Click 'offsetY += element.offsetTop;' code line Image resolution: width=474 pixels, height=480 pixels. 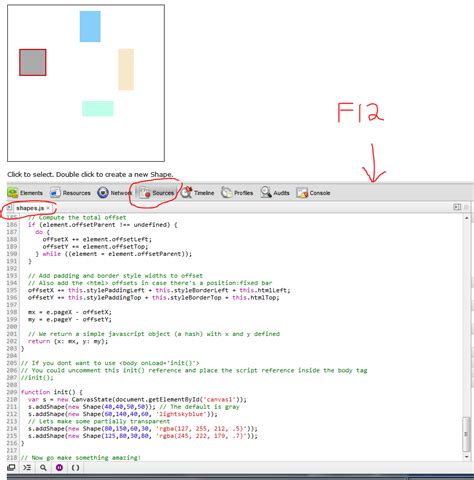tap(95, 247)
